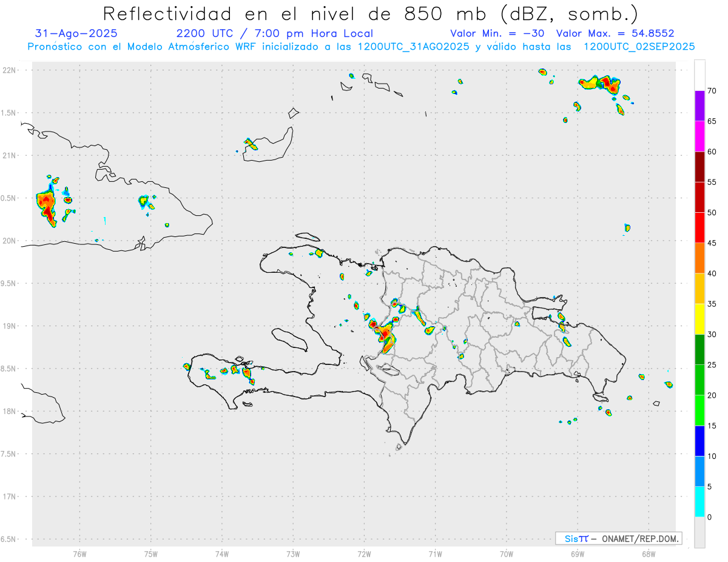The height and width of the screenshot is (562, 728).
Task: Click the '50' colorbar tick label
Action: tap(712, 213)
